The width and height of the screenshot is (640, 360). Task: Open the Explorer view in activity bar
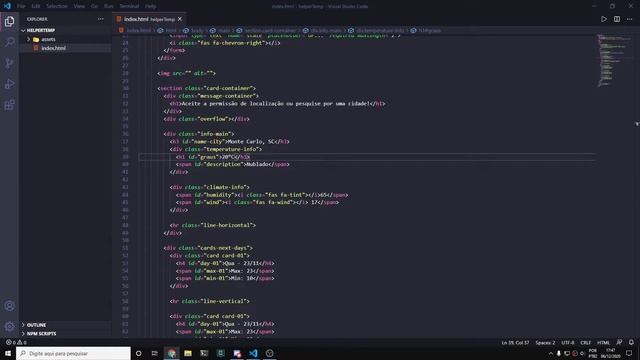point(9,21)
